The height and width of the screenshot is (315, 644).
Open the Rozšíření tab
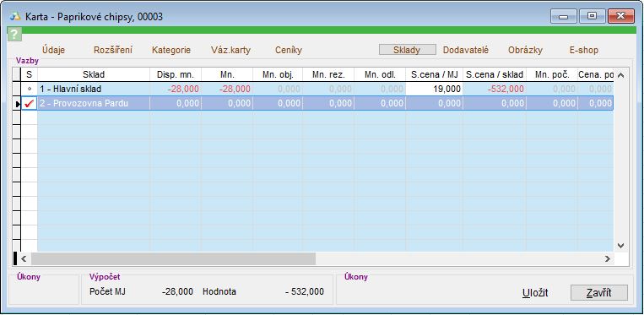[x=113, y=50]
